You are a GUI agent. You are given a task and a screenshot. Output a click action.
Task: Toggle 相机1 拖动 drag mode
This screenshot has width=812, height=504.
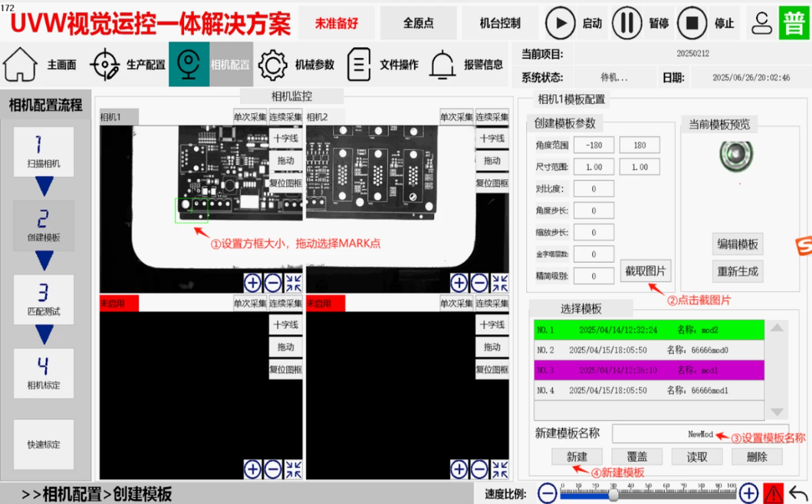[x=286, y=161]
